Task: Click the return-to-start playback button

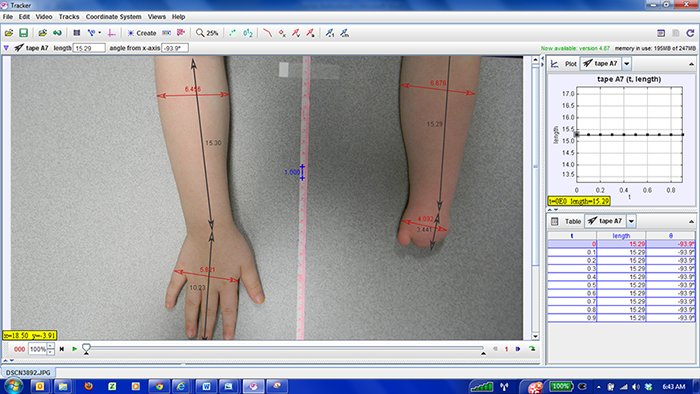Action: [x=62, y=349]
